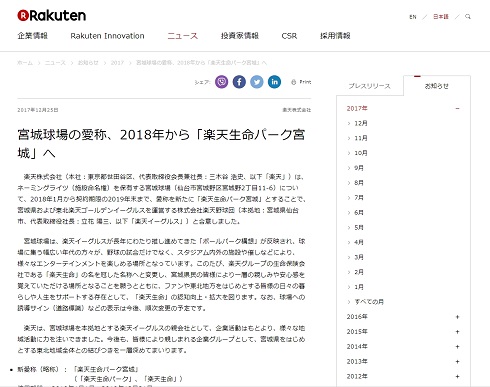Select 10月 in the 2017 archive
This screenshot has width=490, height=387.
pyautogui.click(x=361, y=153)
